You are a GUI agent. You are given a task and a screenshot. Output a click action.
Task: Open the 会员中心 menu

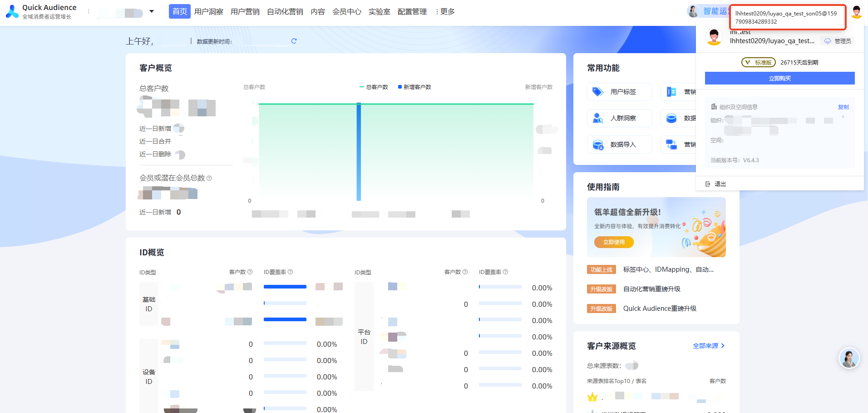[347, 11]
